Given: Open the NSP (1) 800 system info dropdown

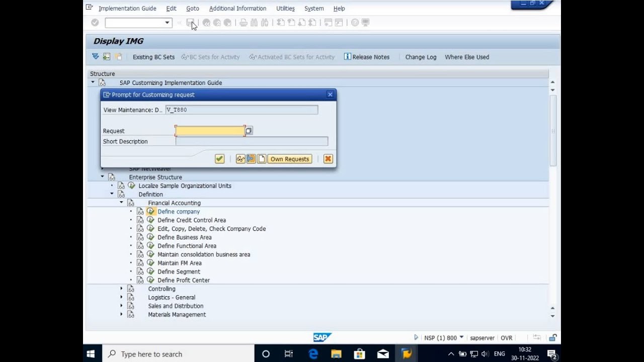Looking at the screenshot, I should tap(461, 337).
